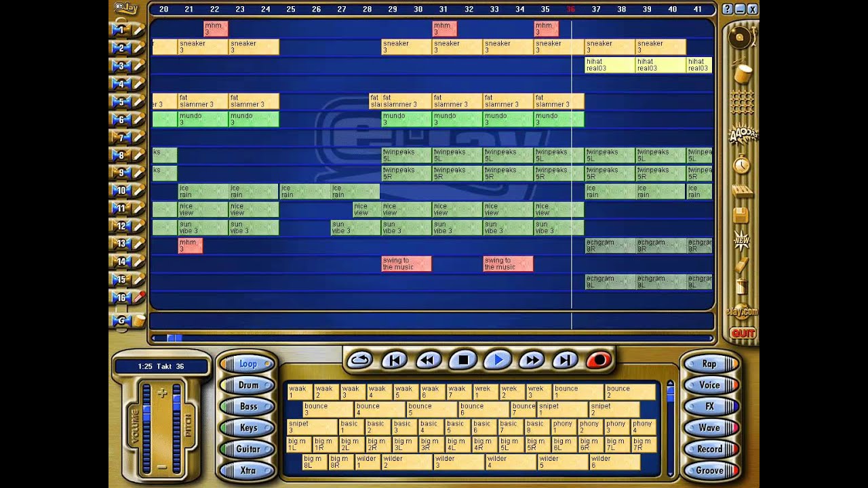Image resolution: width=868 pixels, height=488 pixels.
Task: Select the Bass sample category
Action: pyautogui.click(x=247, y=407)
